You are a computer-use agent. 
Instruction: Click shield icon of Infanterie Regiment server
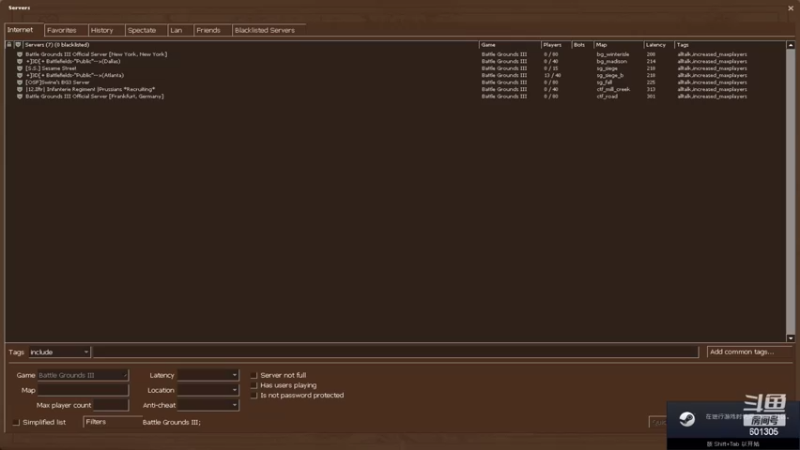[19, 89]
